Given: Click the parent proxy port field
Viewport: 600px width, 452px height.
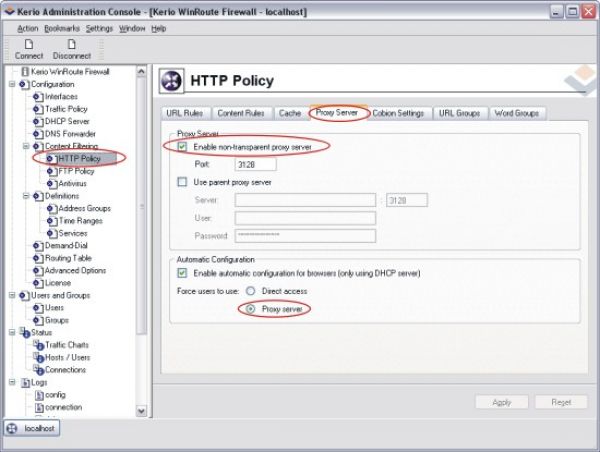Looking at the screenshot, I should point(407,200).
